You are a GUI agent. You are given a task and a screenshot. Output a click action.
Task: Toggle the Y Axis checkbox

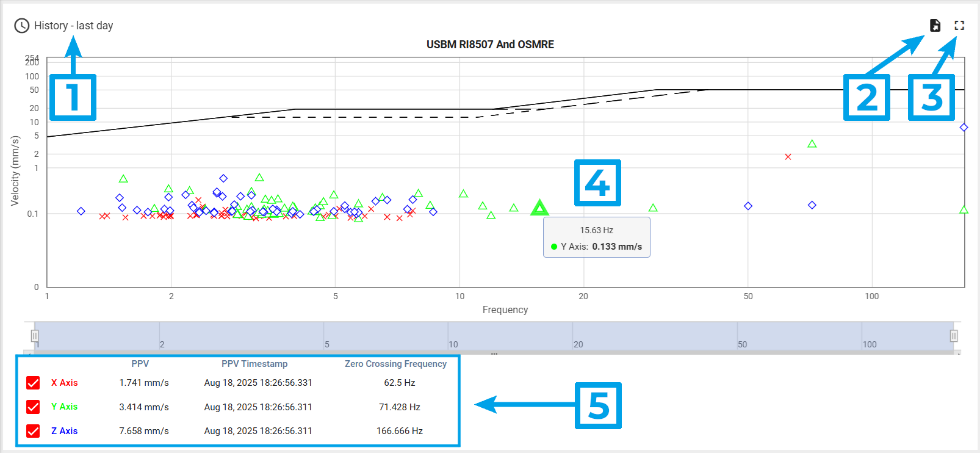pos(33,407)
